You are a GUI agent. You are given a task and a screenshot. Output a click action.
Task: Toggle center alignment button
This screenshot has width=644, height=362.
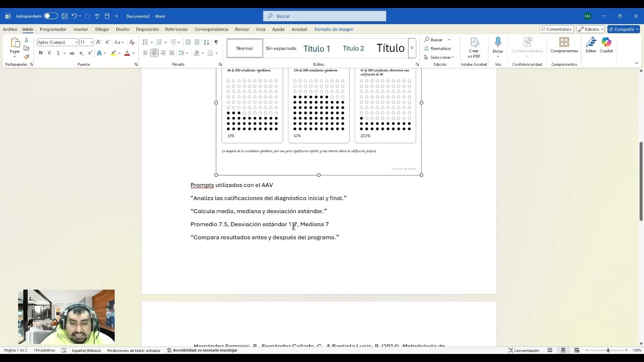tap(154, 53)
